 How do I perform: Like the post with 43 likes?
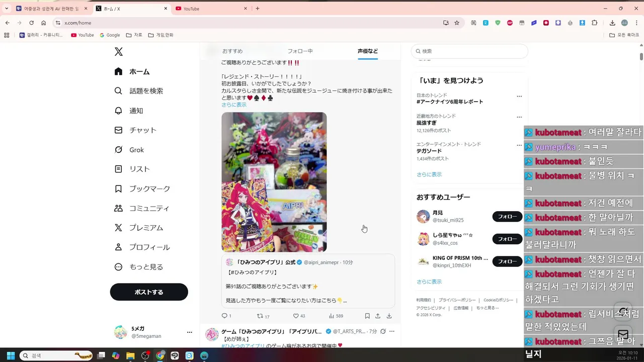click(x=299, y=316)
